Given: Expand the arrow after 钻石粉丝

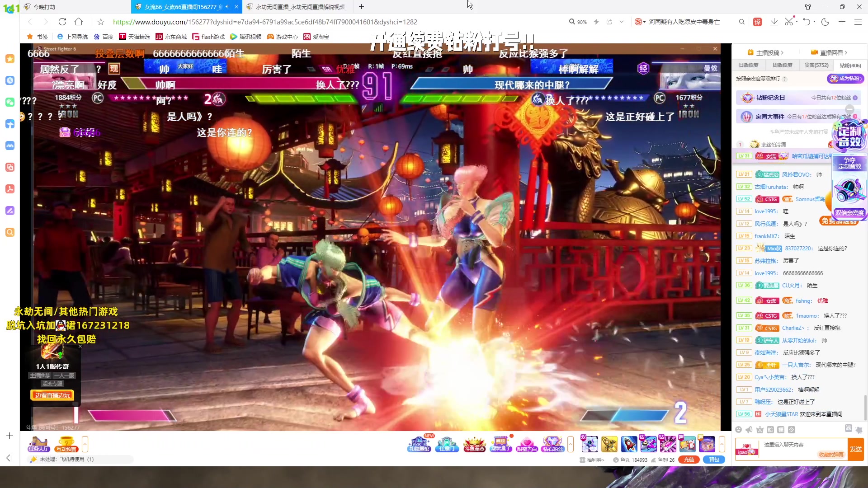Looking at the screenshot, I should 571,444.
